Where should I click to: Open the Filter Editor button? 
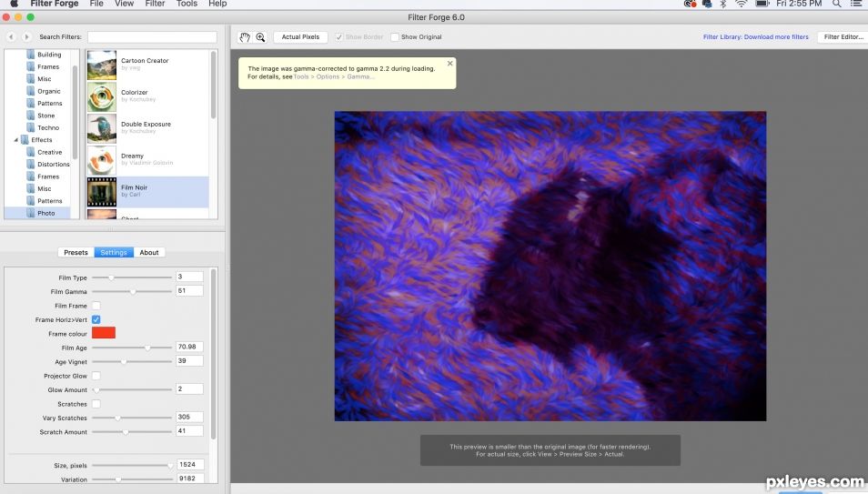tap(843, 37)
